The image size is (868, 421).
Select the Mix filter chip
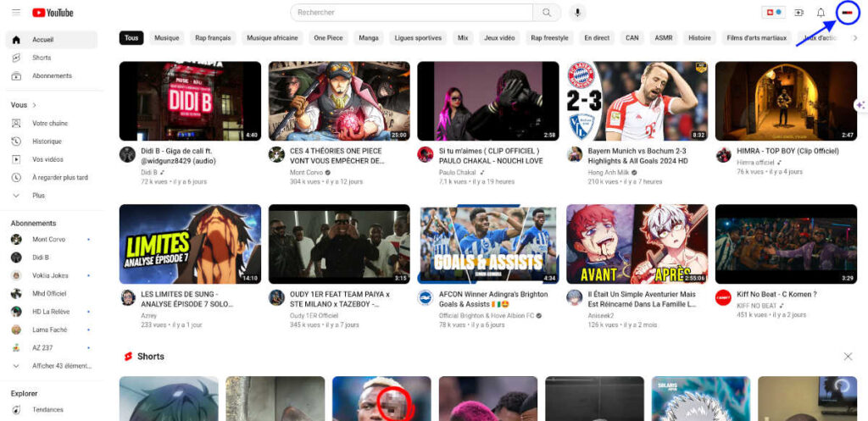(x=463, y=38)
